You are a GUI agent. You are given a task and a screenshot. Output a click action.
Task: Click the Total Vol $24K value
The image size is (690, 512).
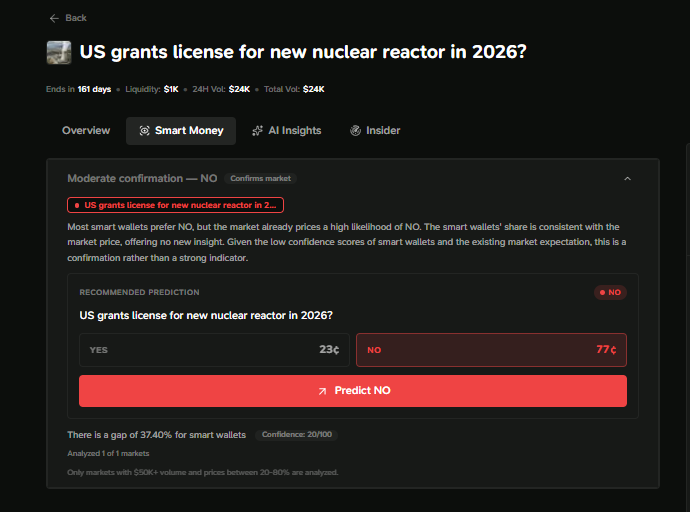314,89
